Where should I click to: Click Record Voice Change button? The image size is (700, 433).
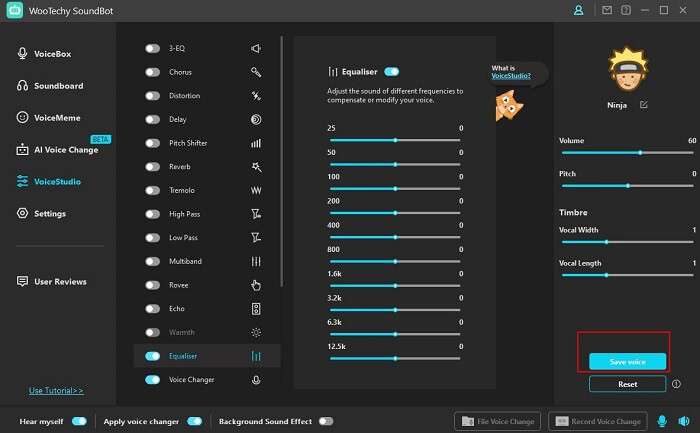(597, 421)
